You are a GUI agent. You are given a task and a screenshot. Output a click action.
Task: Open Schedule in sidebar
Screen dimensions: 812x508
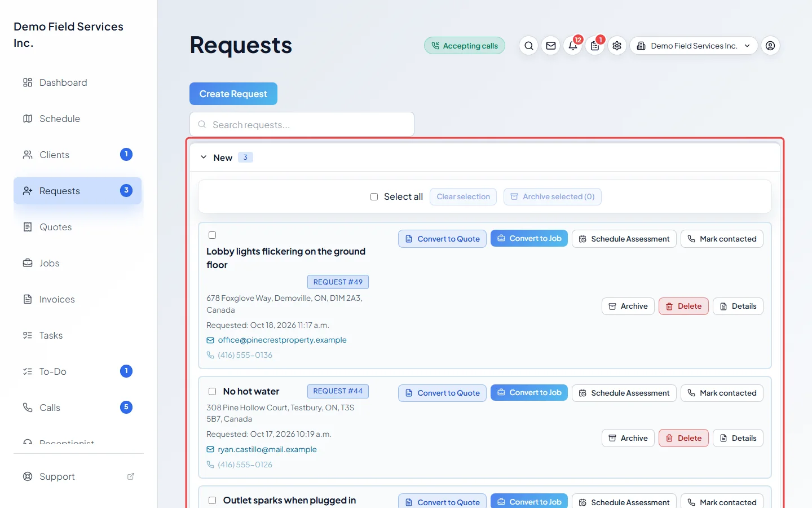(77, 119)
